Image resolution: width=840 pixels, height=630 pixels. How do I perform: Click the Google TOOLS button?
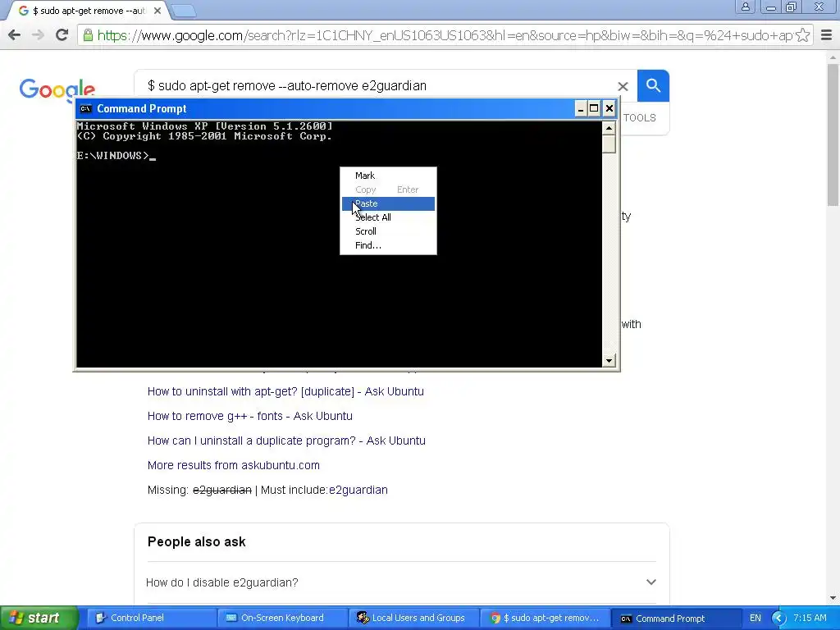click(x=640, y=118)
